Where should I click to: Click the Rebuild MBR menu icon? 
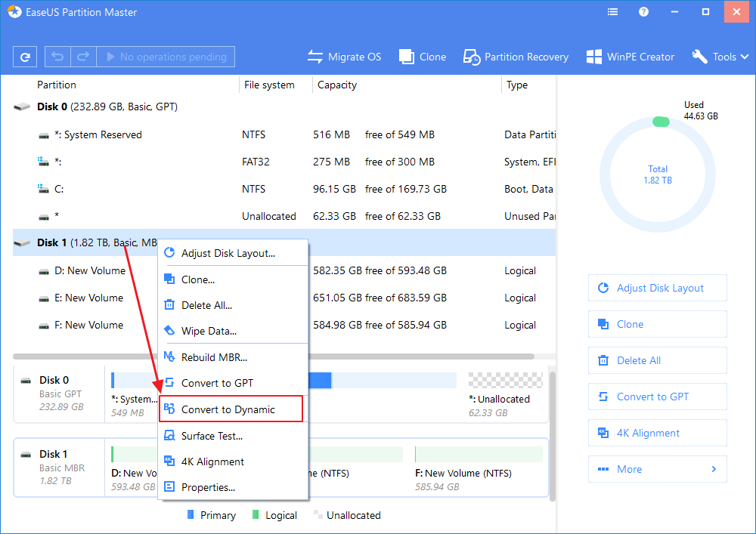[x=169, y=357]
